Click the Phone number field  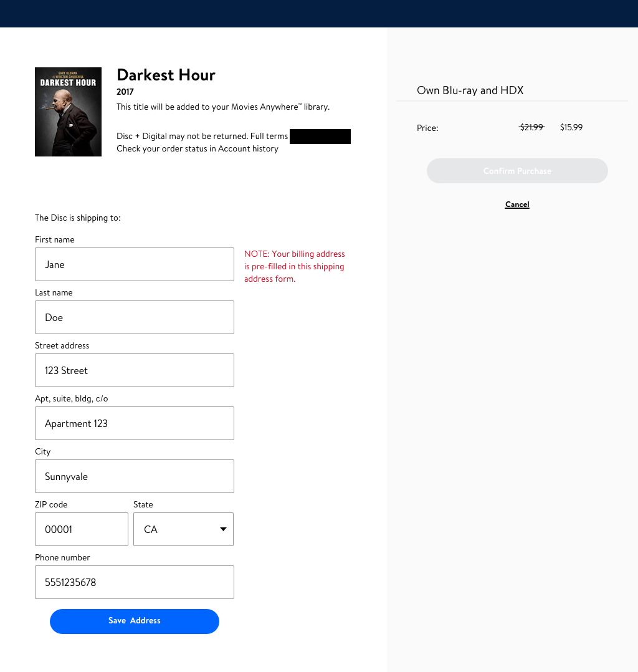point(135,582)
